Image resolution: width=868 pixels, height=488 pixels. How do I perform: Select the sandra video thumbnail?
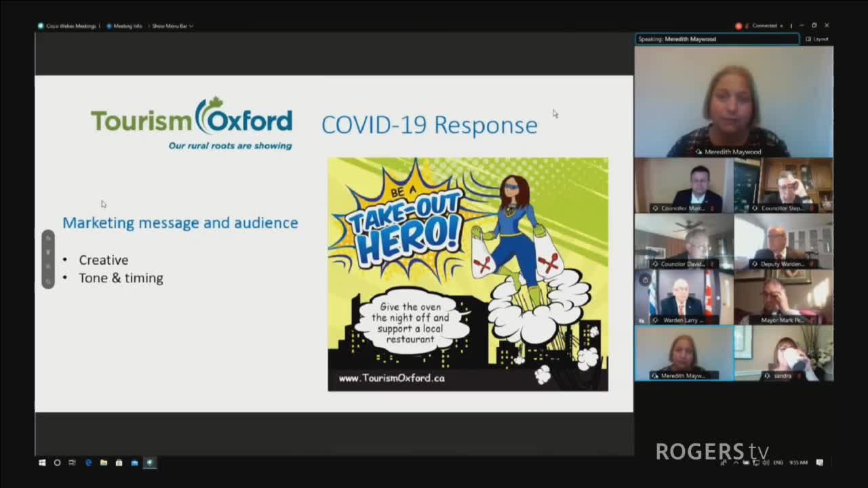coord(783,353)
